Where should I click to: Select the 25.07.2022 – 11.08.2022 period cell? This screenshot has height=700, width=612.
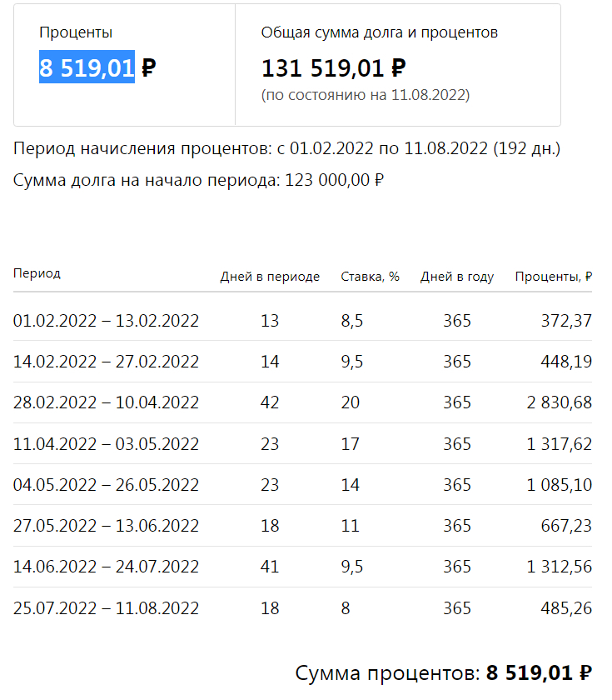(x=106, y=607)
